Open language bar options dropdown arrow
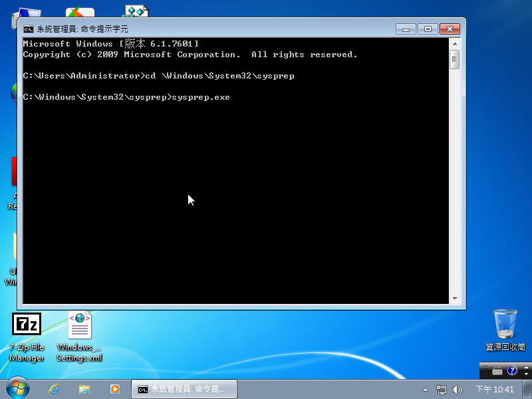The height and width of the screenshot is (399, 532). pos(526,374)
